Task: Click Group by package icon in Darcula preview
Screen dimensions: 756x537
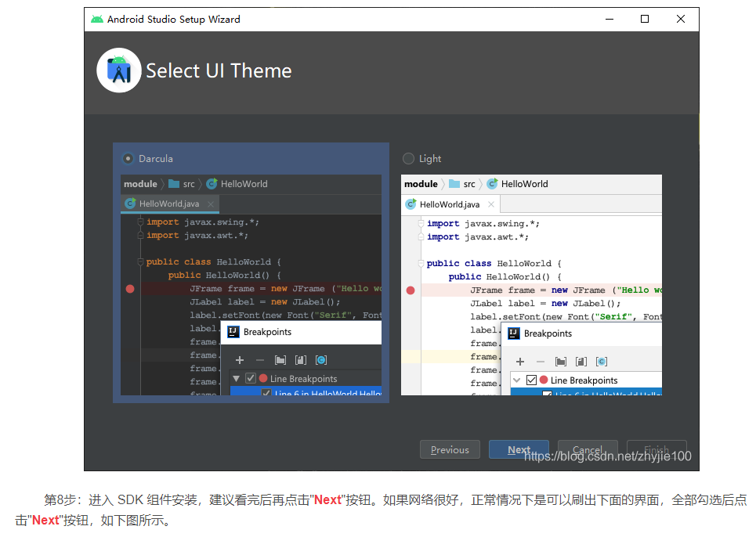Action: 280,360
